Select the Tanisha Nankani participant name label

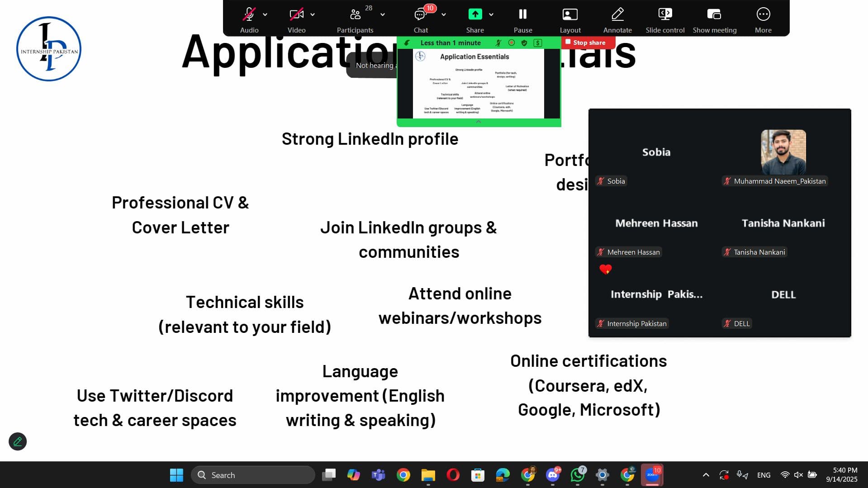pos(755,252)
